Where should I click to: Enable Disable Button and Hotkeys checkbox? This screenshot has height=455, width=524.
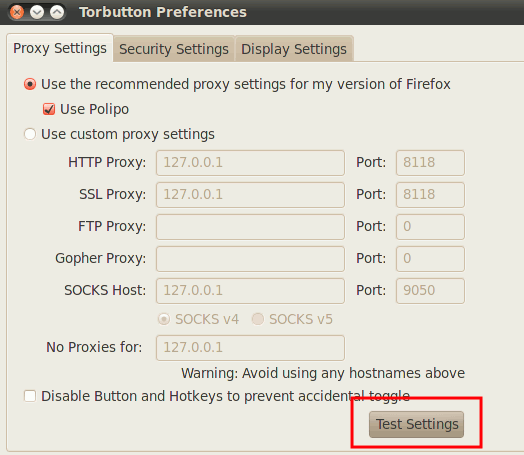pos(30,396)
